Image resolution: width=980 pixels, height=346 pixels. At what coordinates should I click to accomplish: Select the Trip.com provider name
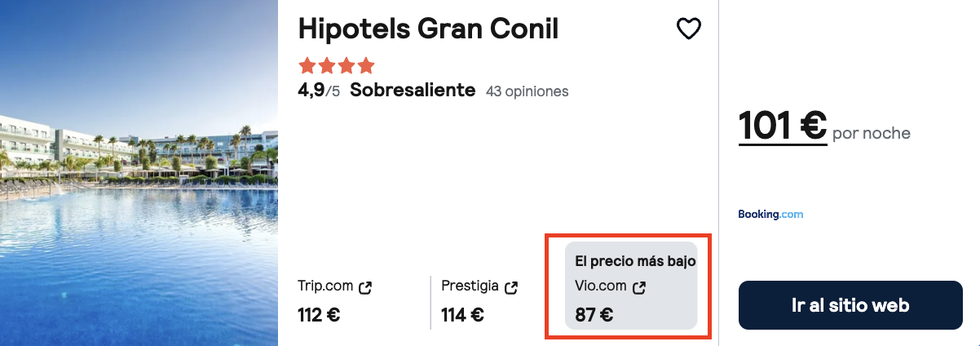(x=325, y=286)
